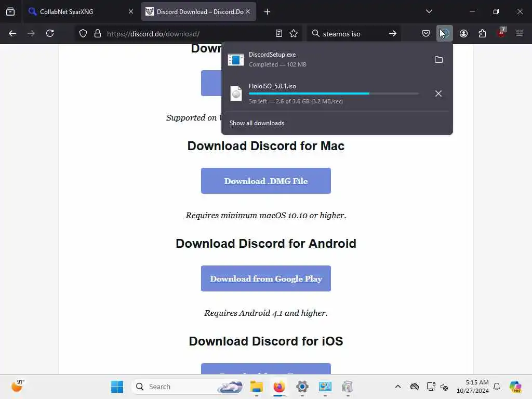
Task: Select the Discord Download tab
Action: [199, 11]
